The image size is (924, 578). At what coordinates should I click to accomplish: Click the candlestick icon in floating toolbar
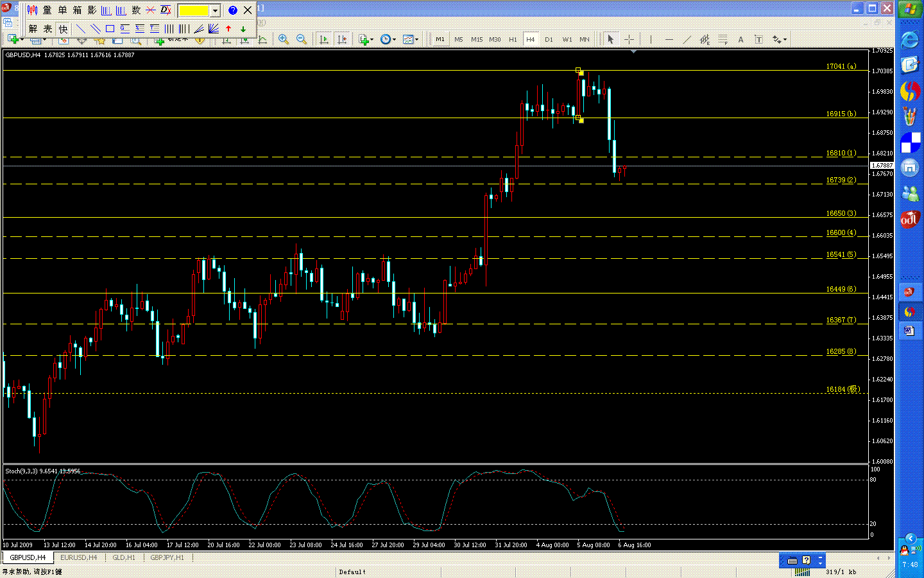pos(32,10)
